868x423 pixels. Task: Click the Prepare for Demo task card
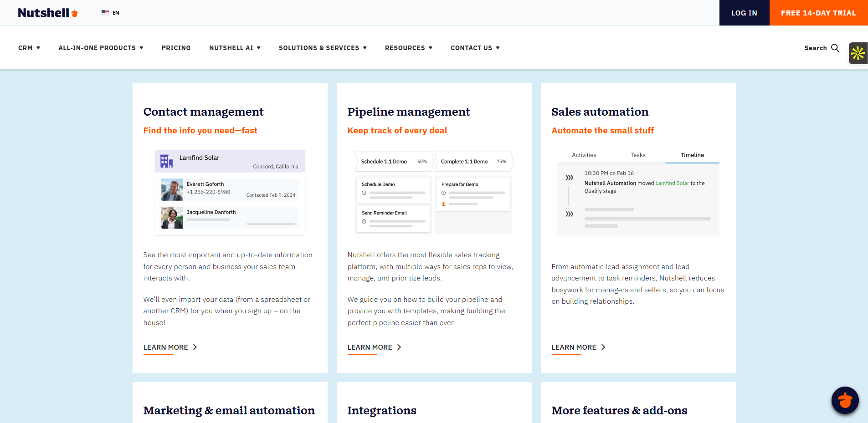point(473,194)
